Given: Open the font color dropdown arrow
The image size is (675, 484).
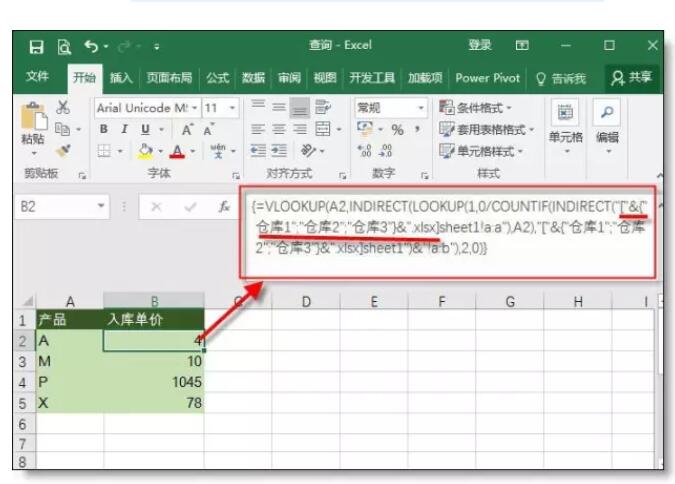Looking at the screenshot, I should click(192, 151).
